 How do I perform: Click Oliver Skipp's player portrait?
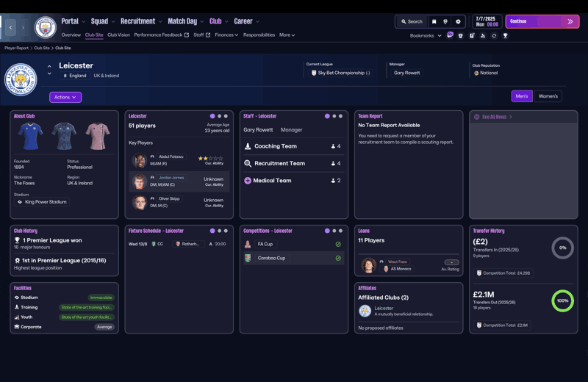coord(140,203)
